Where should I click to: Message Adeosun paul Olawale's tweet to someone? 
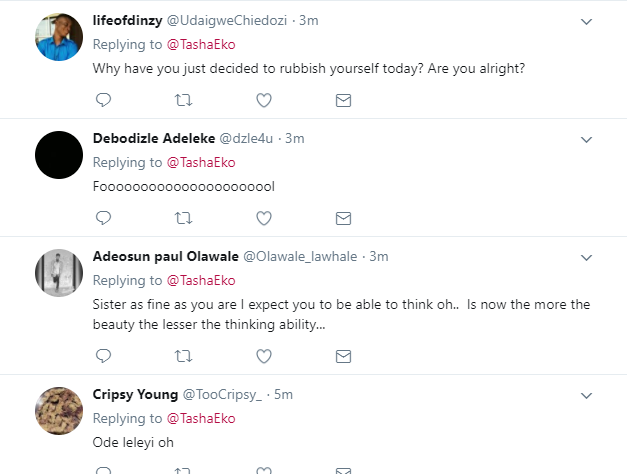tap(343, 355)
